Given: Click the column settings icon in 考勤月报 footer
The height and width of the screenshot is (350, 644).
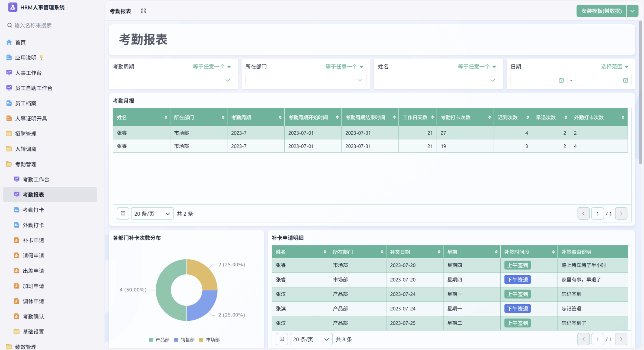Looking at the screenshot, I should (x=123, y=213).
